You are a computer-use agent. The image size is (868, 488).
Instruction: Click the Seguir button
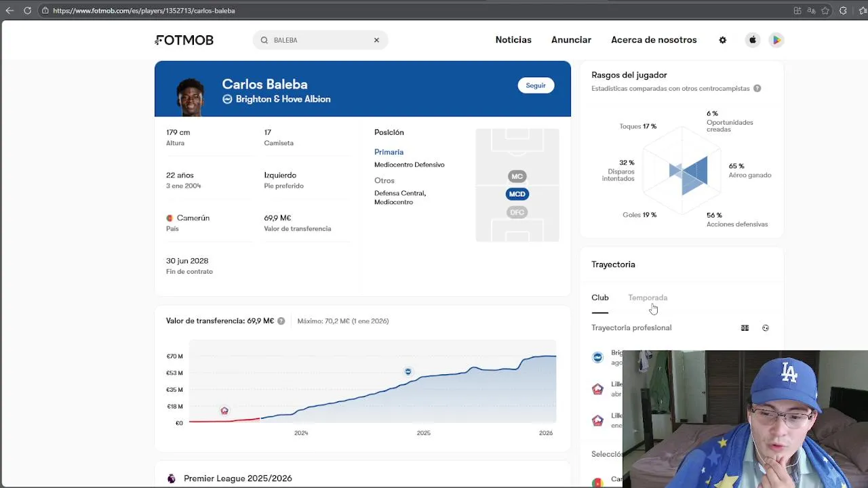tap(536, 85)
